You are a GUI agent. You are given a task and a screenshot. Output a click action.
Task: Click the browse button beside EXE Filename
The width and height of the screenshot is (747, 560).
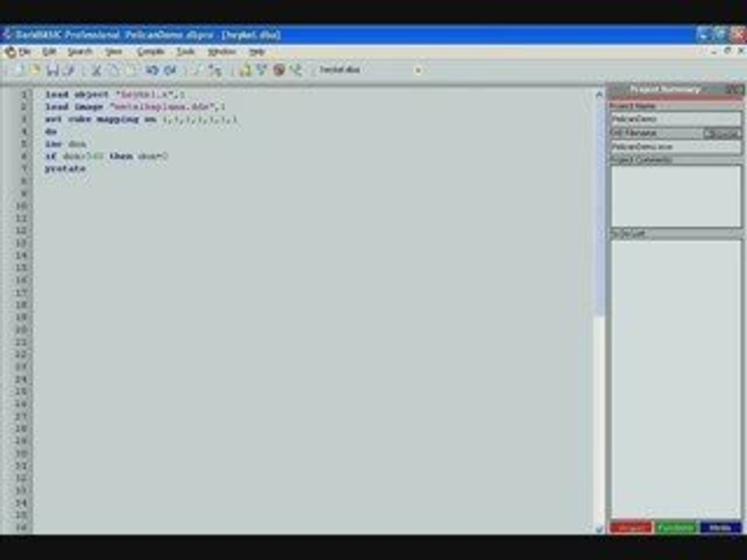(722, 133)
